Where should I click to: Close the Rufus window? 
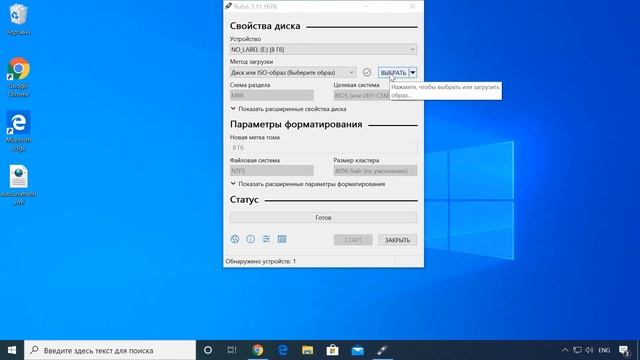tap(412, 6)
